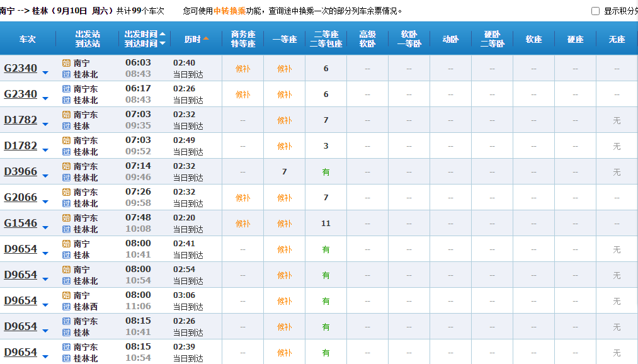Click the 车次 column header
The width and height of the screenshot is (638, 364).
tap(28, 39)
